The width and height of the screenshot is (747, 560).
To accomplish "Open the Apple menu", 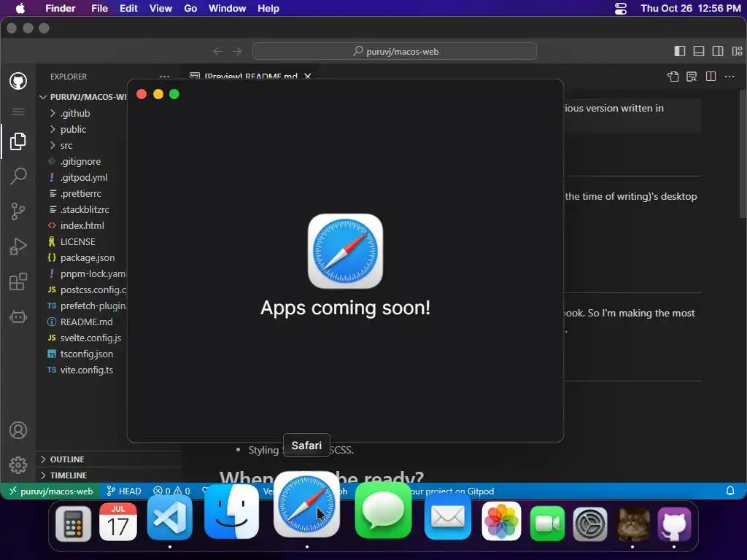I will point(20,8).
